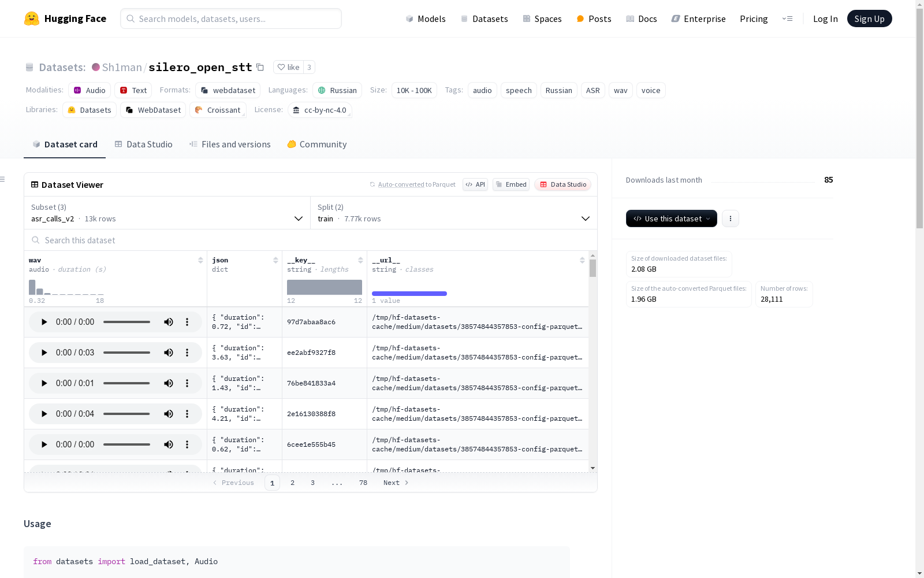This screenshot has width=924, height=578.
Task: Play the audio for row 76be841833a4
Action: click(44, 383)
